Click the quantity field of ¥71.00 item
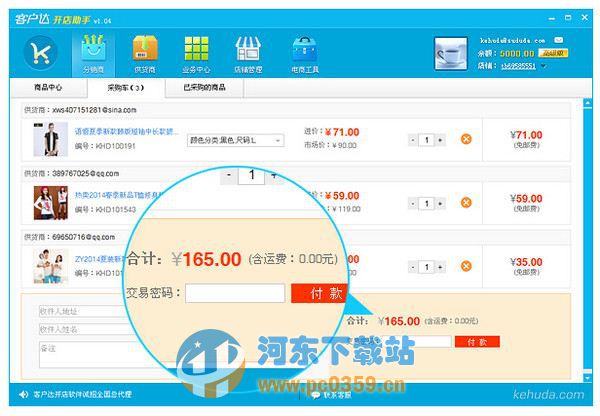Image resolution: width=600 pixels, height=416 pixels. coord(426,140)
